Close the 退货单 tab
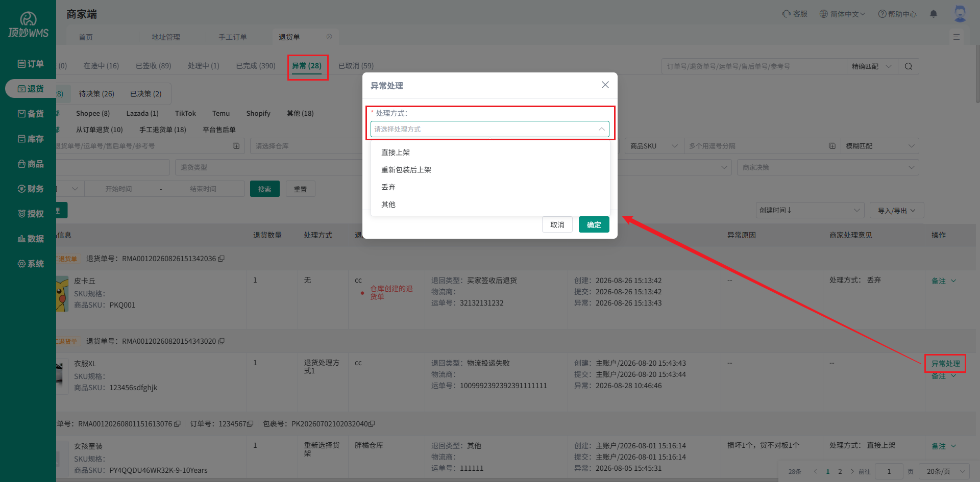 point(329,37)
